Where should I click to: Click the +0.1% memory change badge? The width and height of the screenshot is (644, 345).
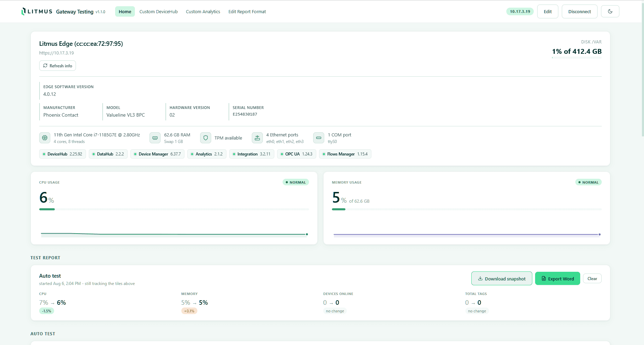189,311
